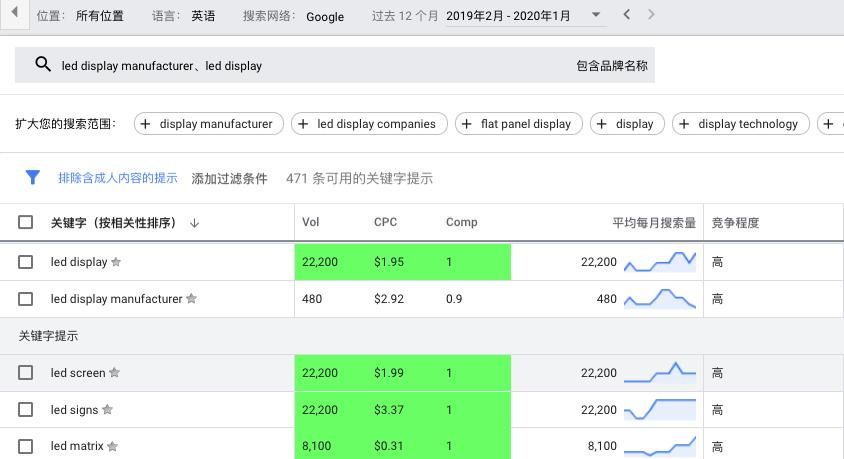Select all keywords with header checkbox

(25, 222)
